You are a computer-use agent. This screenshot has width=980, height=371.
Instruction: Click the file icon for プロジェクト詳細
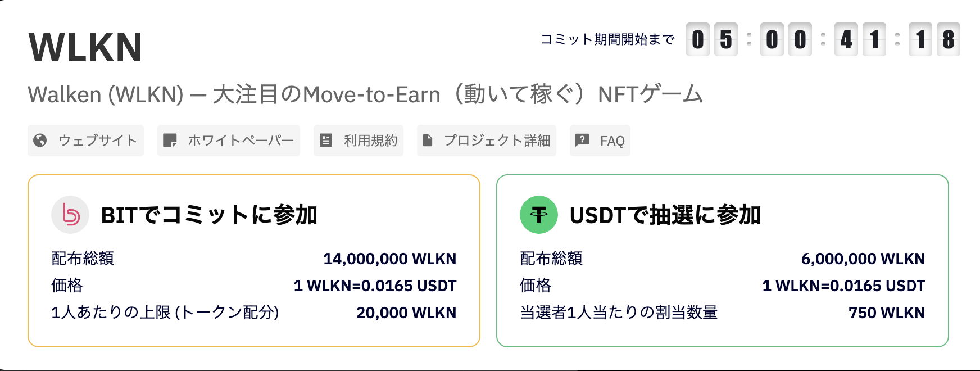pos(427,141)
